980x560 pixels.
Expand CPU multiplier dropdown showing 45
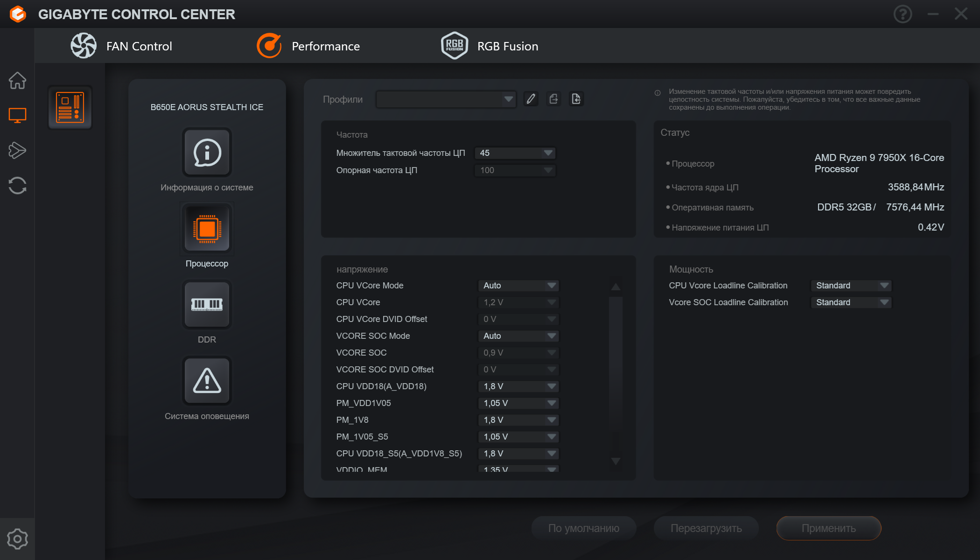(x=515, y=153)
